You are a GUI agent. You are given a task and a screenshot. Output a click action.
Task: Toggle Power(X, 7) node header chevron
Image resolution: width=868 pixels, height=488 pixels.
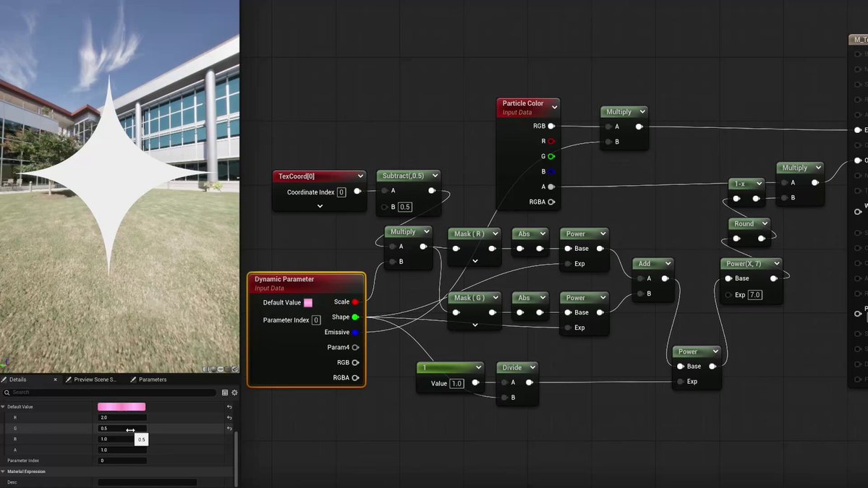(776, 263)
